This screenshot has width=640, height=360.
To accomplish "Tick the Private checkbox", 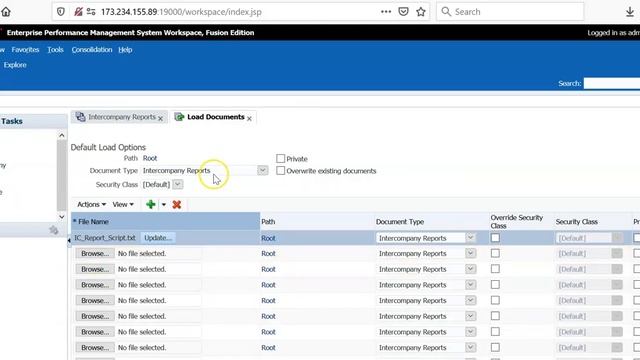I will point(280,158).
